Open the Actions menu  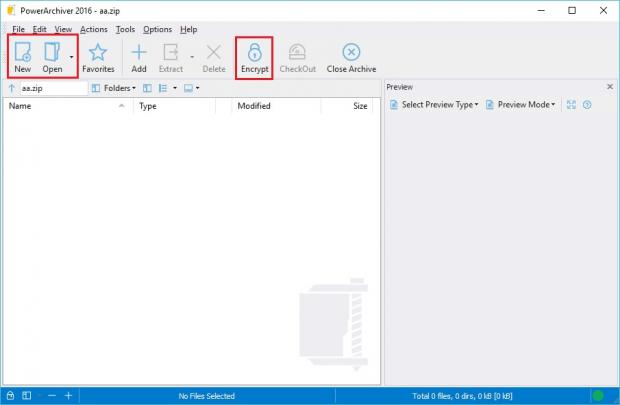(93, 30)
